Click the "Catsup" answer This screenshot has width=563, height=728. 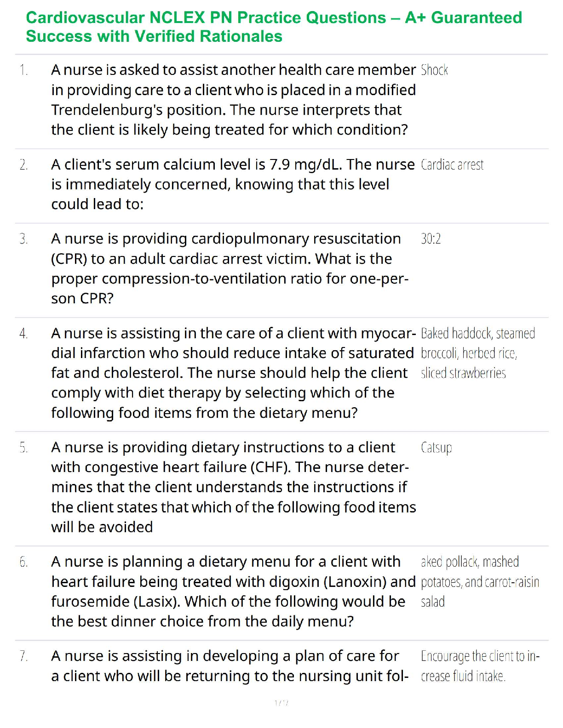pyautogui.click(x=436, y=448)
